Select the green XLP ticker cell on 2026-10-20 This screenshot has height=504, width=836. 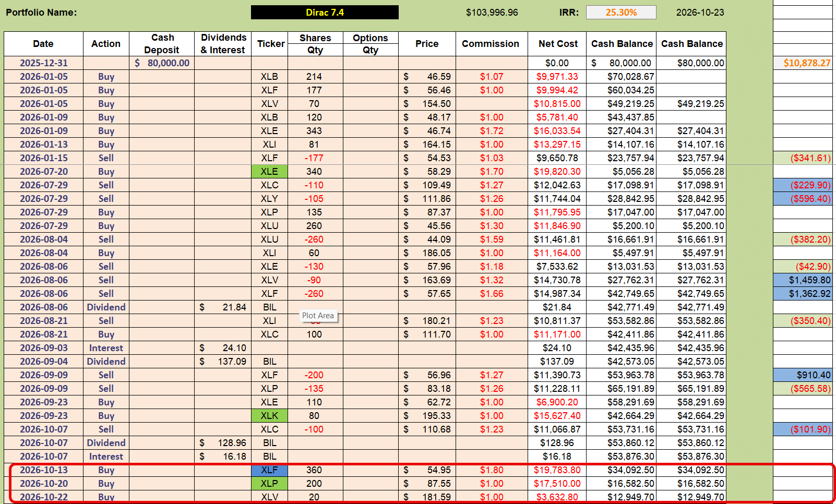pos(270,484)
